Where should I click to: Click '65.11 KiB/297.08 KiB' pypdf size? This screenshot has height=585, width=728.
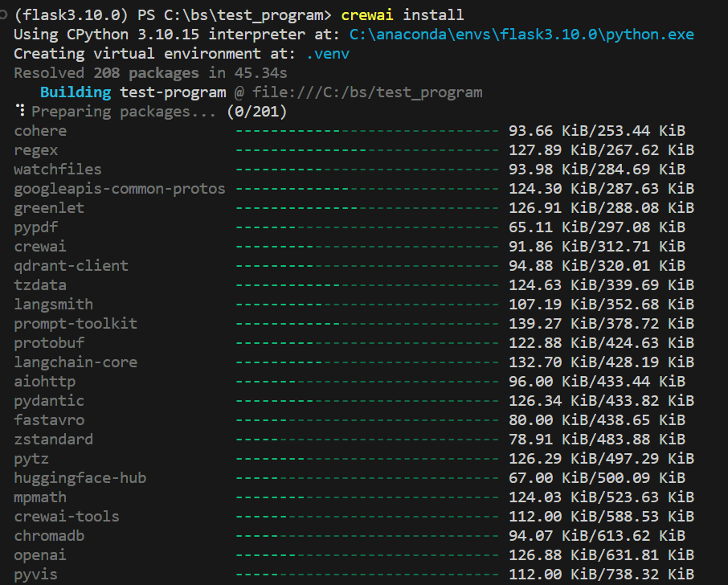tap(597, 227)
